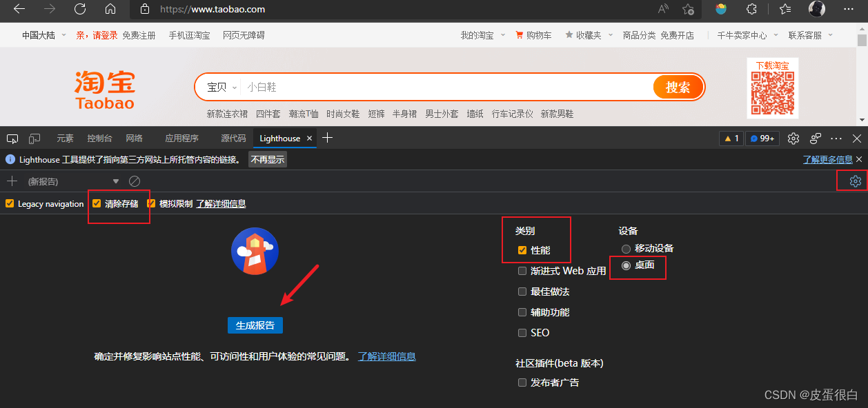The image size is (868, 408).
Task: Click the Taobao logo
Action: 103,88
